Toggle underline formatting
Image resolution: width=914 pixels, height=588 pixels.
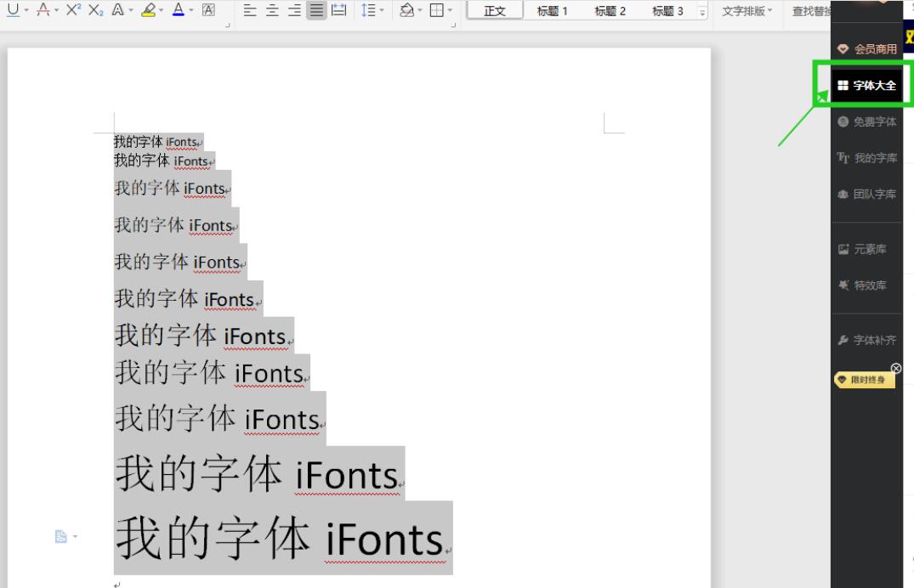(13, 11)
